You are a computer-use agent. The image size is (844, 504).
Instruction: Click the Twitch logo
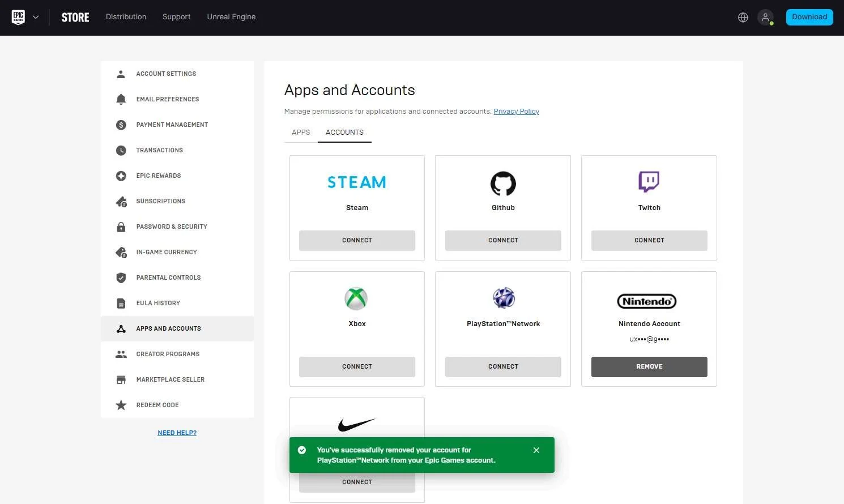click(649, 182)
